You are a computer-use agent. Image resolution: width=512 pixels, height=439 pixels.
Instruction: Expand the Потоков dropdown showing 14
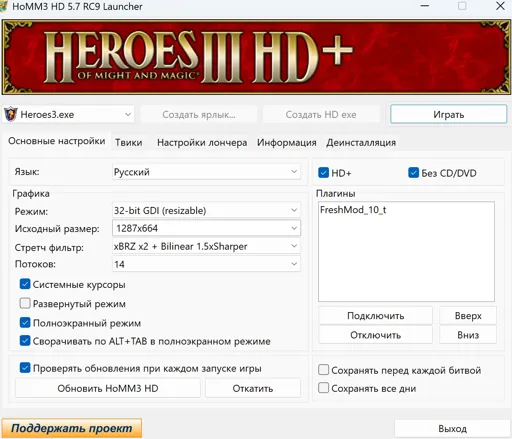pyautogui.click(x=206, y=264)
